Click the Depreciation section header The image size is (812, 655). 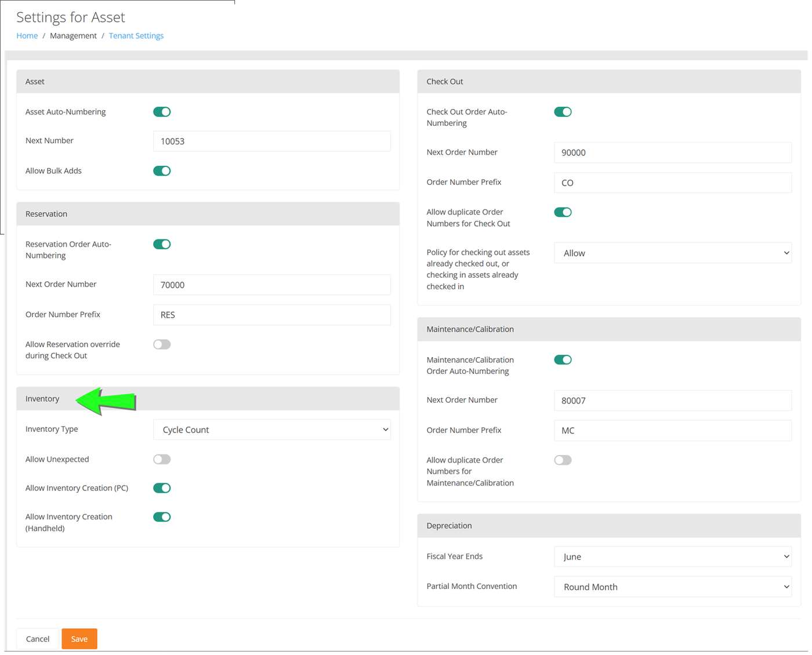coord(609,526)
